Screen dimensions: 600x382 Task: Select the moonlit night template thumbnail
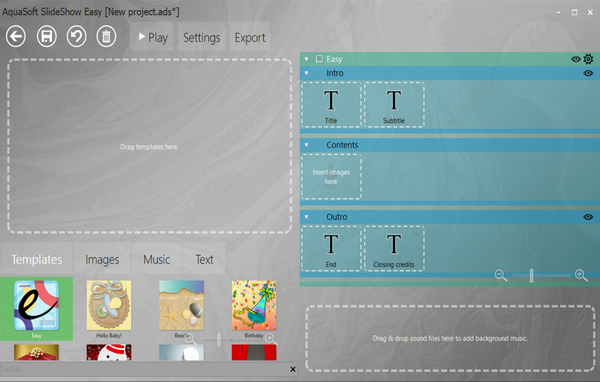click(181, 353)
